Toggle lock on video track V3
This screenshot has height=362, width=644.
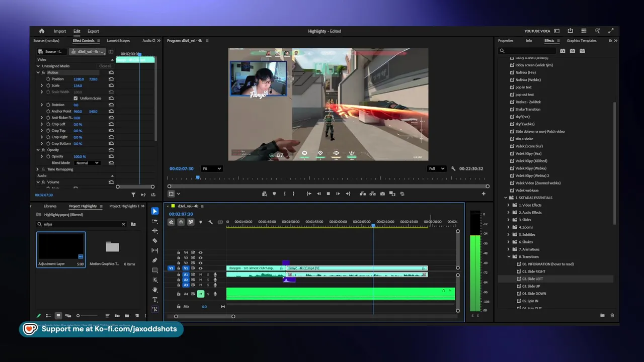pos(178,258)
